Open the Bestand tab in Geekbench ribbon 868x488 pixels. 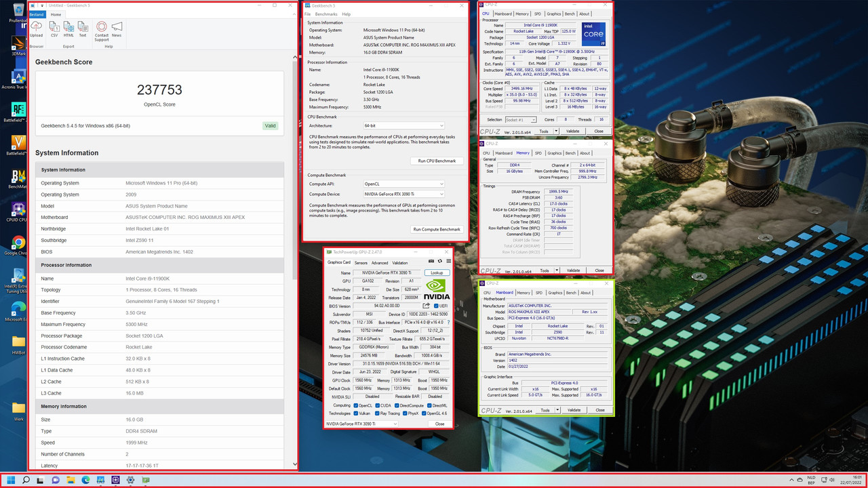[x=37, y=14]
